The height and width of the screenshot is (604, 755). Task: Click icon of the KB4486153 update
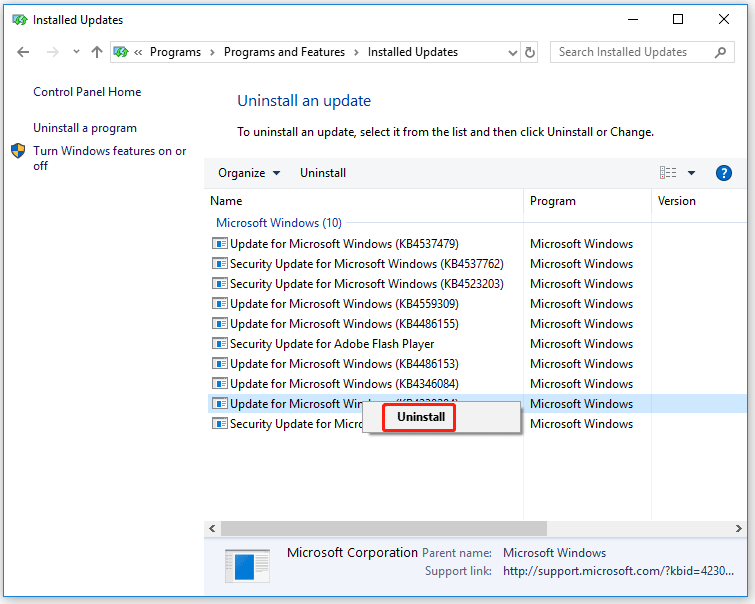[x=220, y=364]
